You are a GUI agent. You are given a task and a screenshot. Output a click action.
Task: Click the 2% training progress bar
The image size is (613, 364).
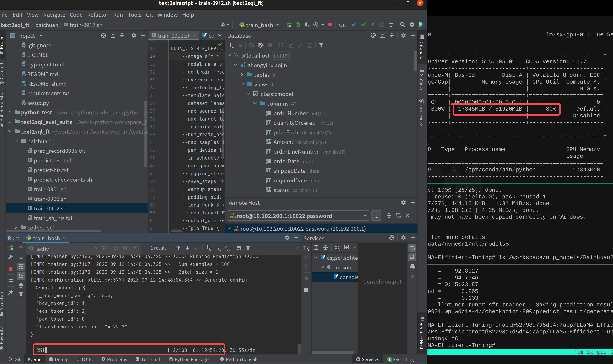pyautogui.click(x=129, y=350)
